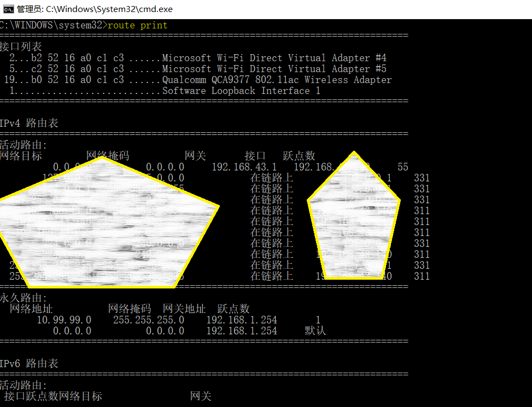
Task: Click gateway '192.168.1.254' in the 10.99.99.0 row
Action: 242,320
